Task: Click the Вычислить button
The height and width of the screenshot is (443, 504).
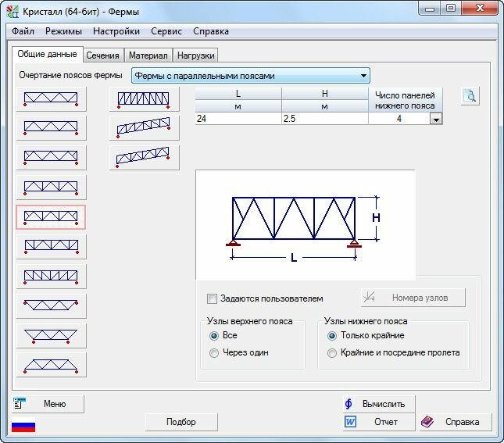Action: click(x=379, y=404)
